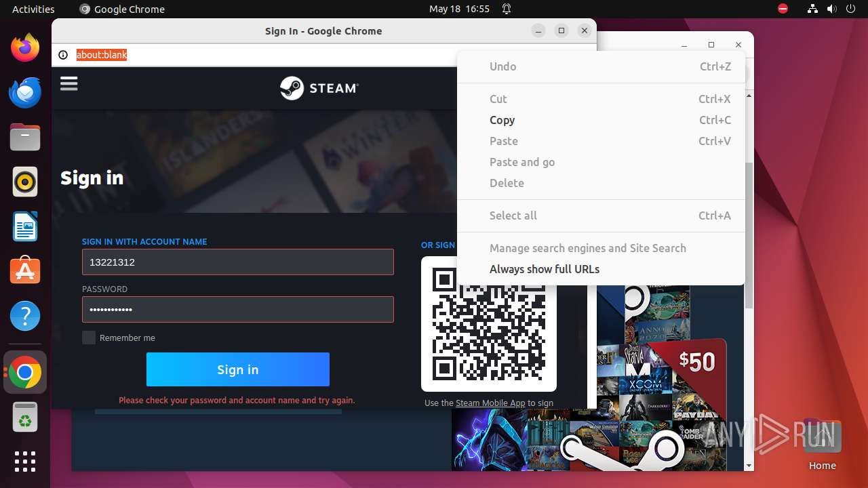Open the Home folder desktop icon
The height and width of the screenshot is (488, 868).
pos(822,443)
